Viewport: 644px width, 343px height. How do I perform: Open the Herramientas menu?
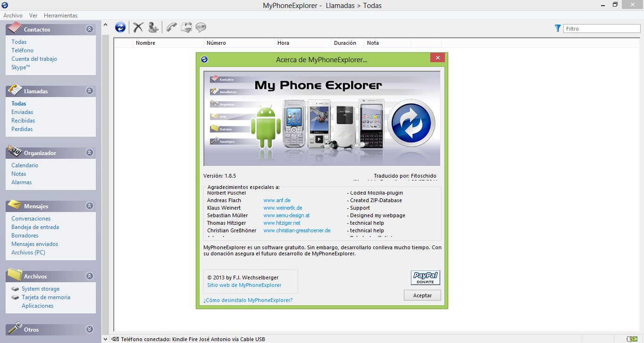pyautogui.click(x=61, y=16)
